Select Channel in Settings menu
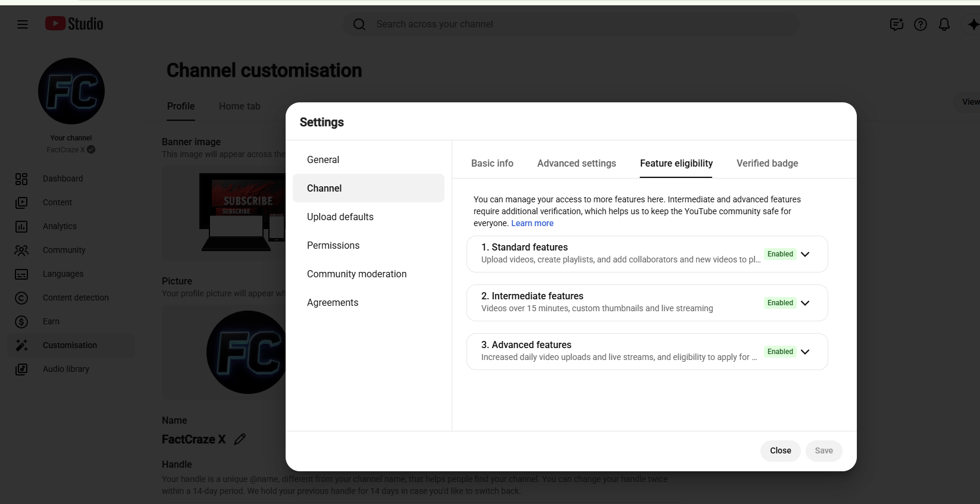This screenshot has width=980, height=504. click(368, 188)
